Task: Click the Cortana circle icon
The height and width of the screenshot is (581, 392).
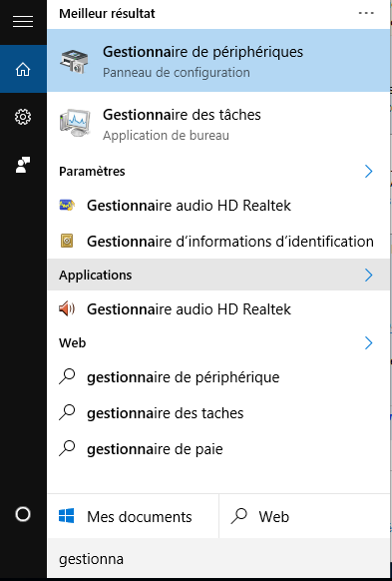Action: point(23,514)
